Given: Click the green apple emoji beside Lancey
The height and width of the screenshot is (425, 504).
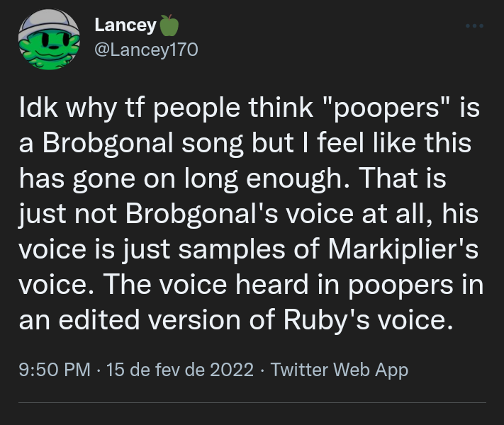Looking at the screenshot, I should coord(170,25).
